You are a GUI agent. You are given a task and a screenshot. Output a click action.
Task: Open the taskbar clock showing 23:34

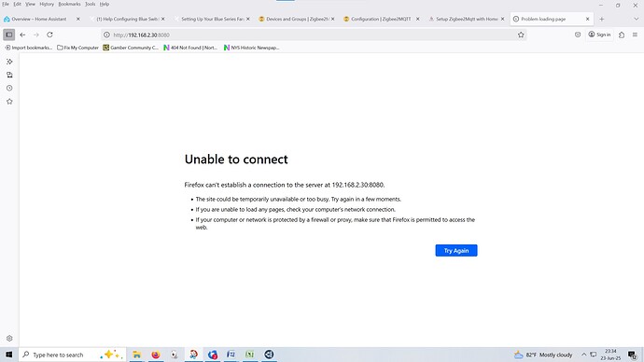click(610, 355)
